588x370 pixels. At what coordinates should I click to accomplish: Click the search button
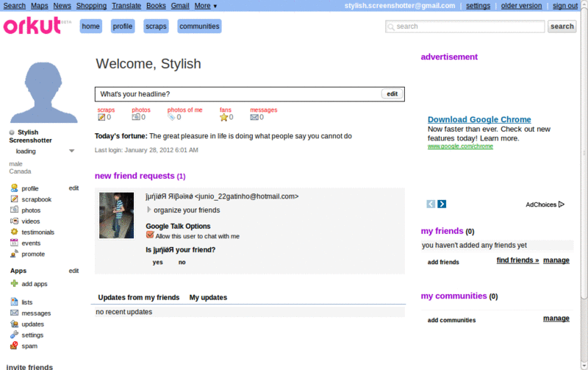(562, 26)
